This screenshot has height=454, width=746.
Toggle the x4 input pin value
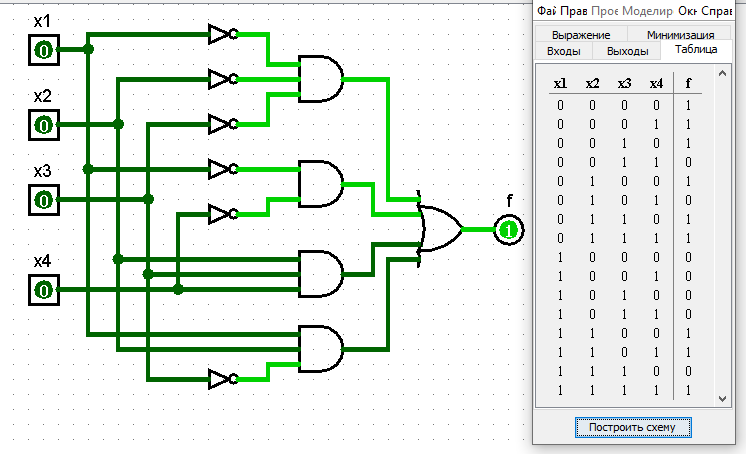point(44,290)
